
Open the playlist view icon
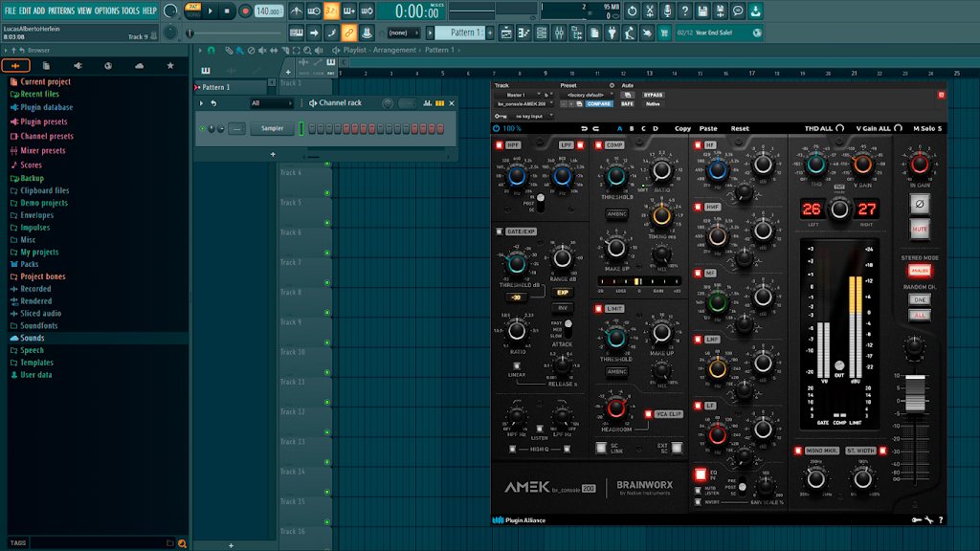point(506,33)
